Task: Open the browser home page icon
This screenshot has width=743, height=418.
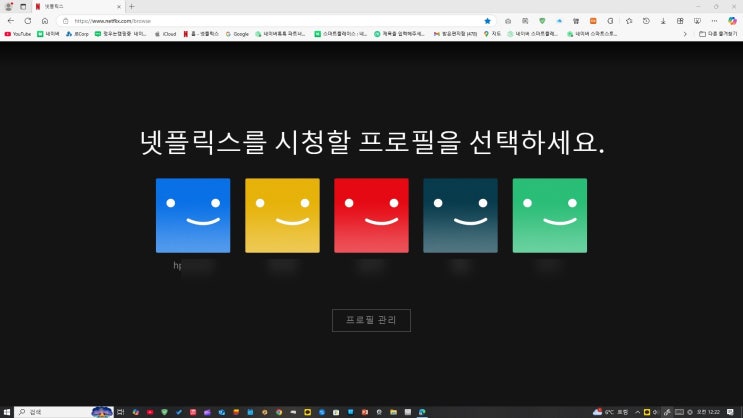Action: point(45,21)
